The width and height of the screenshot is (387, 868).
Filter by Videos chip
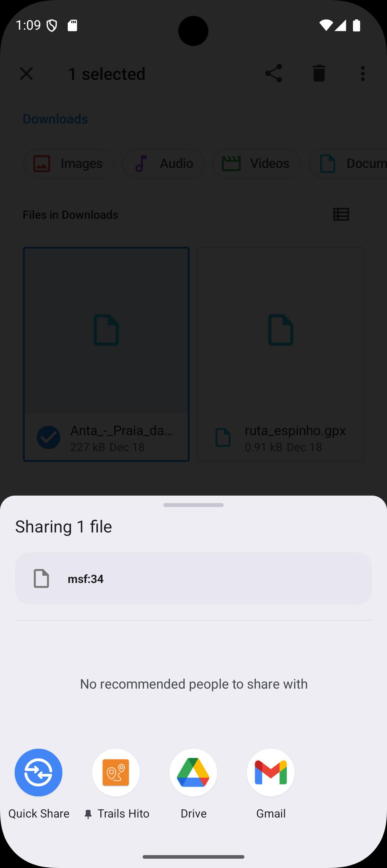click(x=257, y=164)
